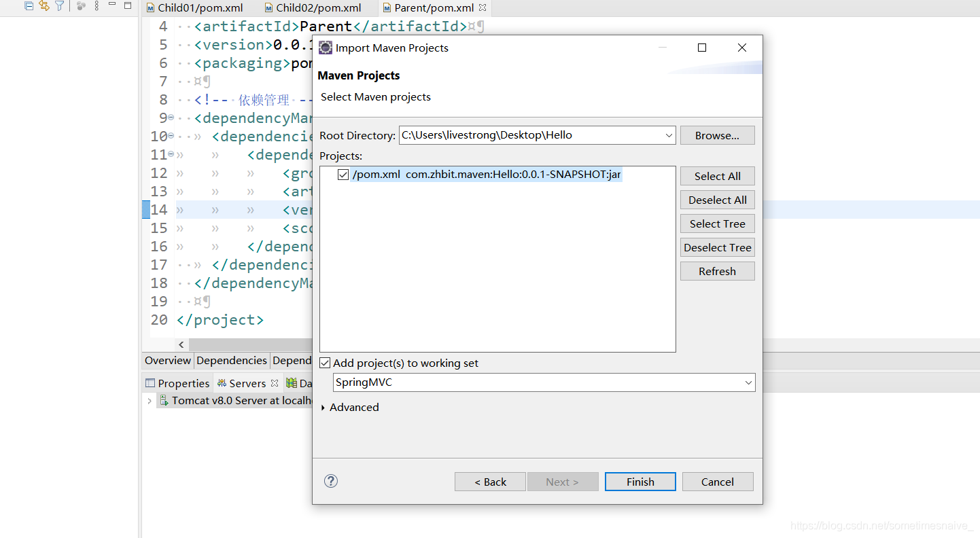
Task: Maximize the package explorer view
Action: (x=127, y=5)
